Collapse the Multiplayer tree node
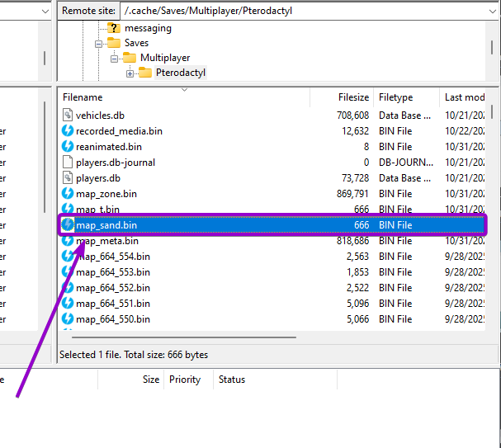501x448 pixels. click(x=114, y=59)
